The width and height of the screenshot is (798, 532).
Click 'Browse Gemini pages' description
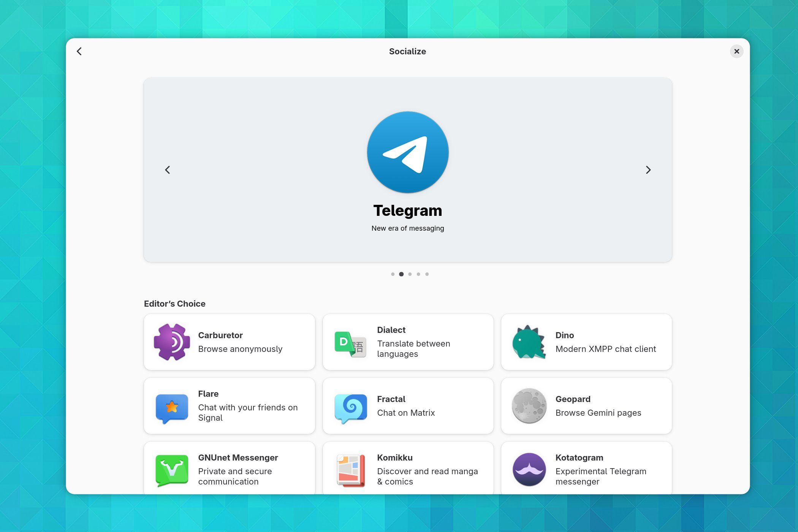click(598, 413)
